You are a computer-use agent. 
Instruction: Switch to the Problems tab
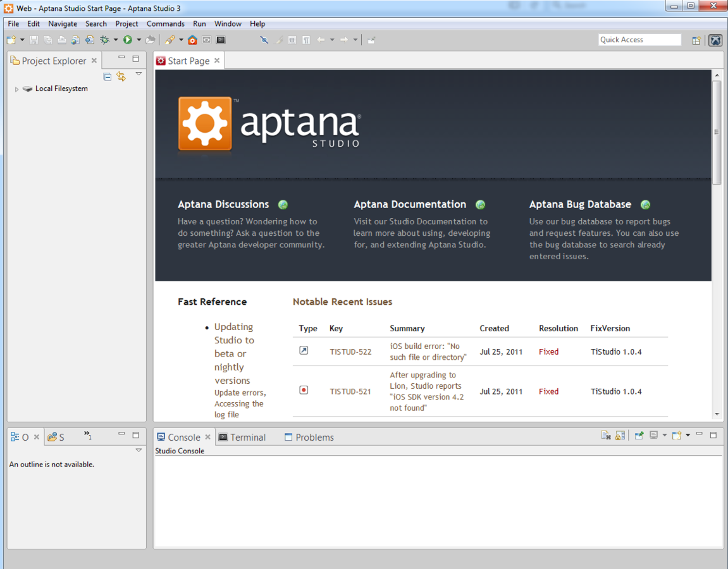pyautogui.click(x=309, y=437)
